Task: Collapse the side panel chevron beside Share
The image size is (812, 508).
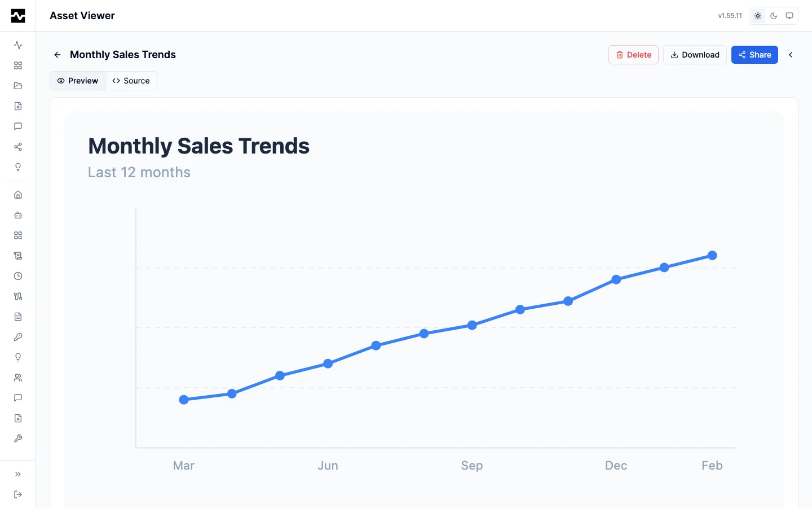Action: coord(791,55)
